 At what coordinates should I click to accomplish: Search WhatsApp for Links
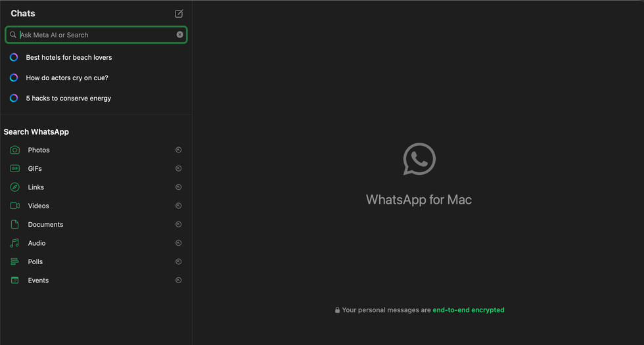coord(96,187)
